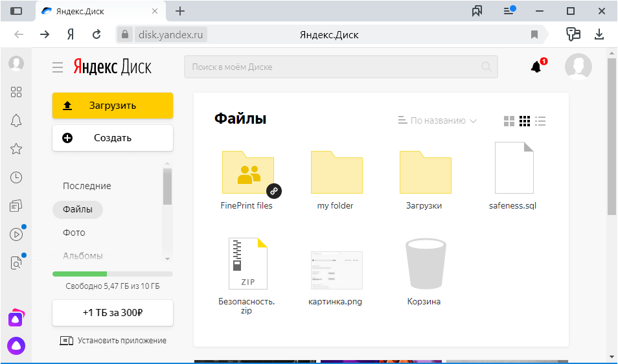Open По названию sort dropdown
618x364 pixels.
tap(437, 120)
